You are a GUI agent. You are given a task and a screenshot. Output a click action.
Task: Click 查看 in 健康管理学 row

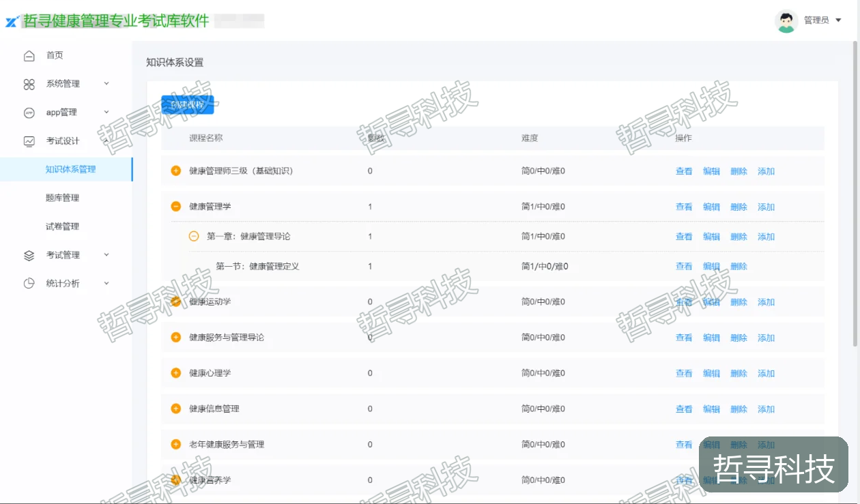pyautogui.click(x=684, y=207)
